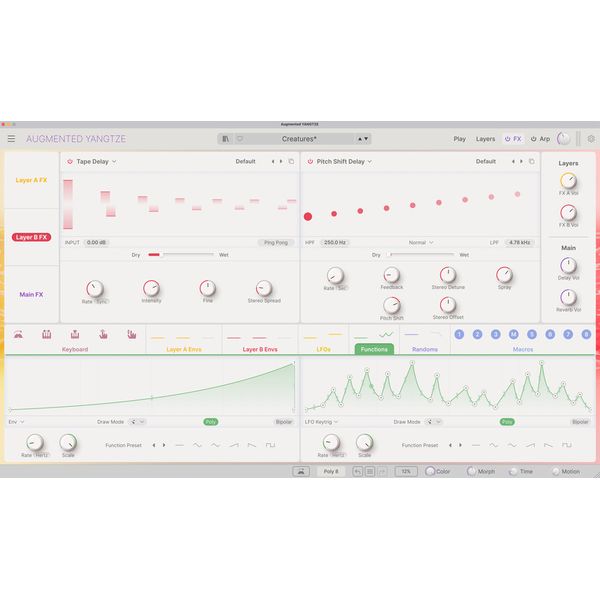This screenshot has height=600, width=600.
Task: Copy the Tape Delay preset icon
Action: (x=291, y=161)
